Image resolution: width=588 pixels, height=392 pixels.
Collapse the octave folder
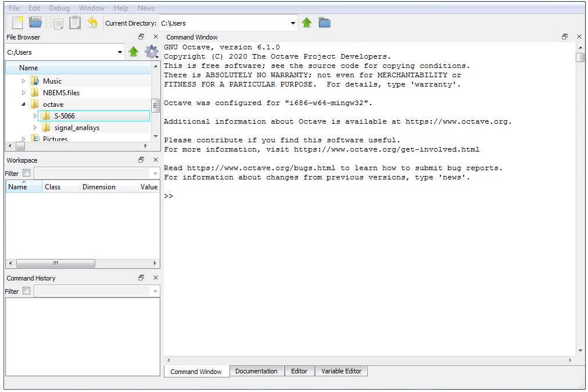coord(23,104)
